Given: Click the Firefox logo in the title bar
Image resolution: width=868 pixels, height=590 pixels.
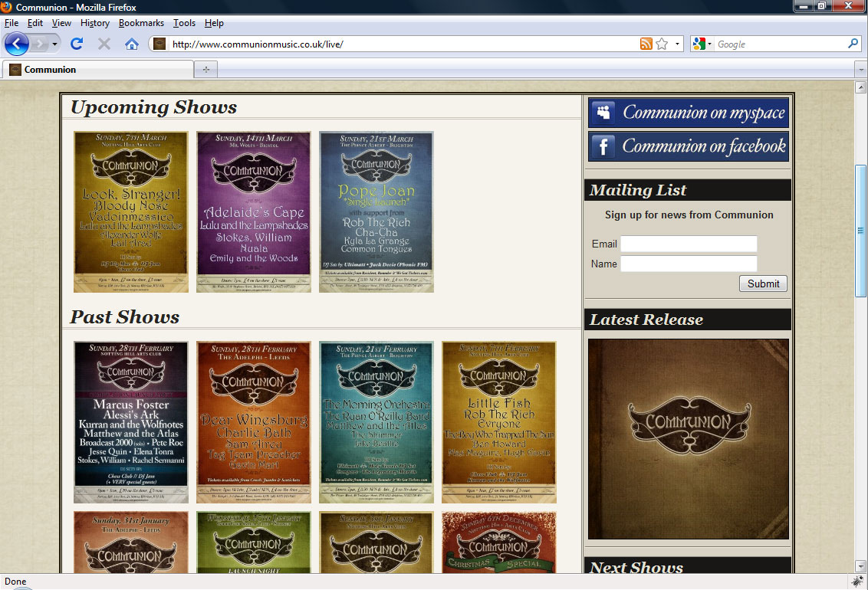Looking at the screenshot, I should (7, 7).
